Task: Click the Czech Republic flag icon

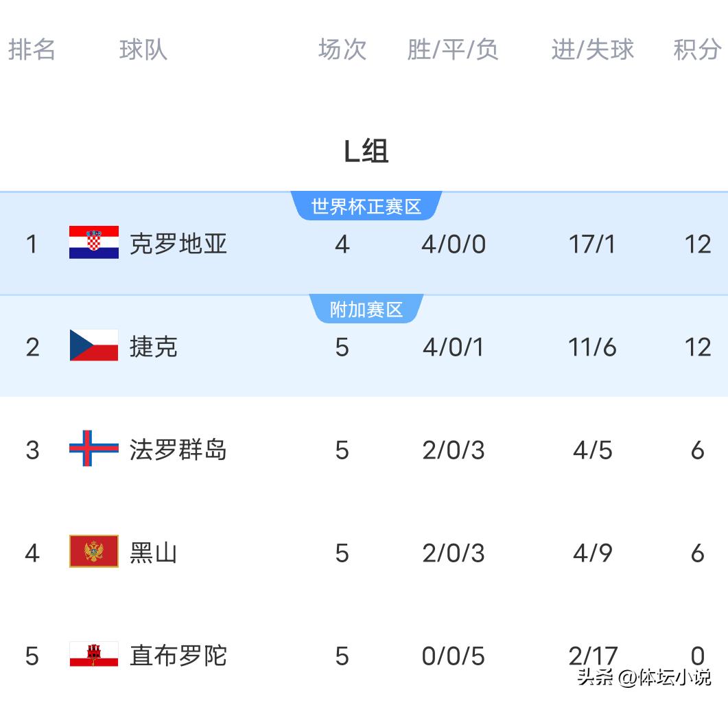Action: click(x=94, y=345)
